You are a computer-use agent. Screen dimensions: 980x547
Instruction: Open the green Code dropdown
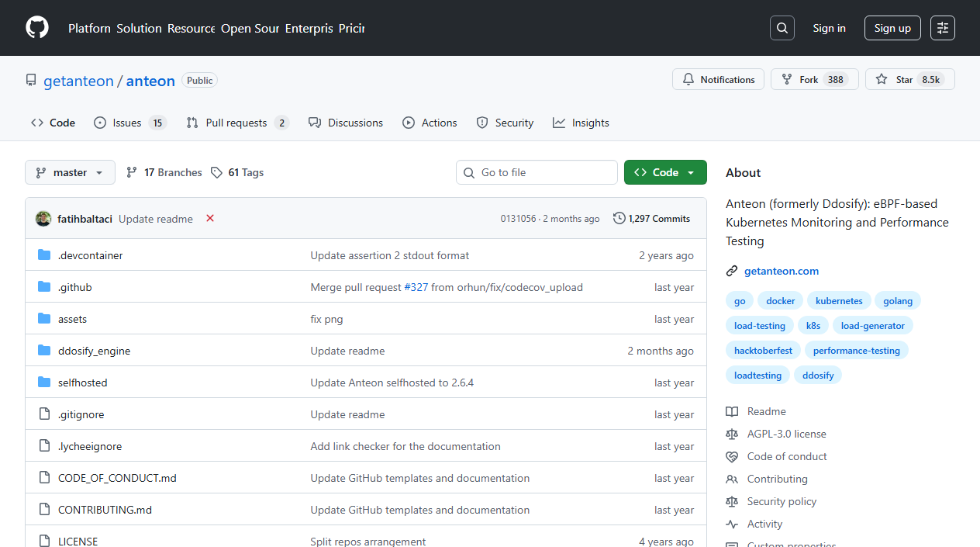664,171
